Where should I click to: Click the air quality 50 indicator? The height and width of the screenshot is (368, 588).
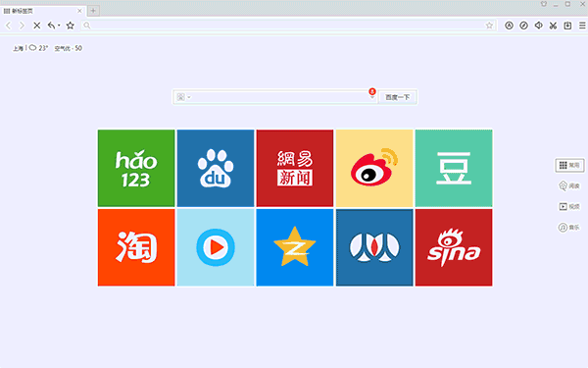click(x=69, y=48)
